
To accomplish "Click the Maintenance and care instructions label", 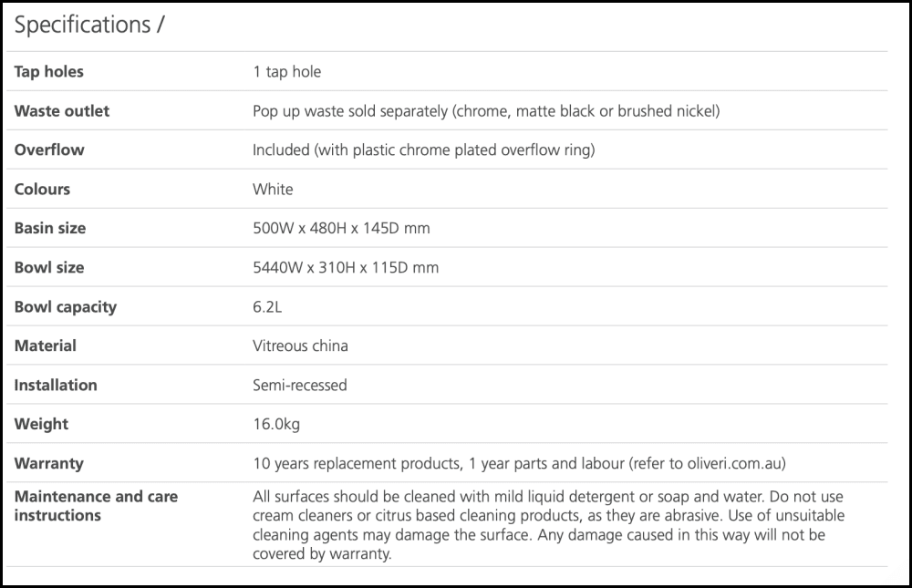I will [96, 506].
